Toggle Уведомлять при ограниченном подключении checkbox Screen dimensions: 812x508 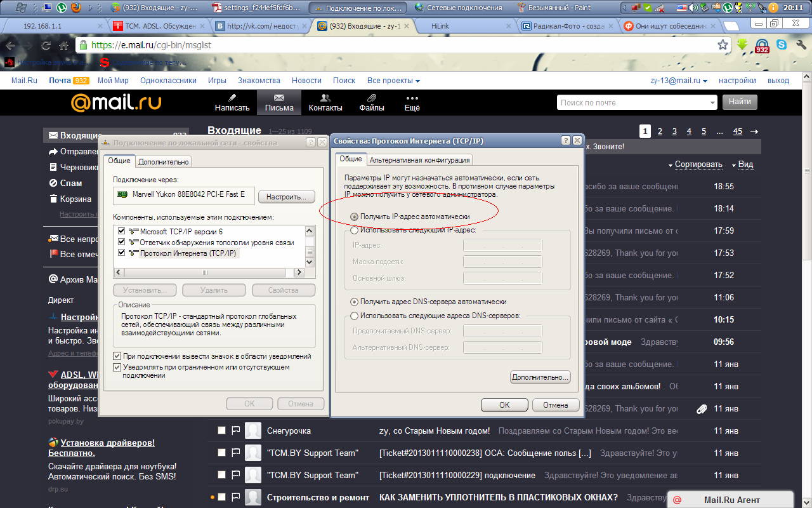(117, 367)
